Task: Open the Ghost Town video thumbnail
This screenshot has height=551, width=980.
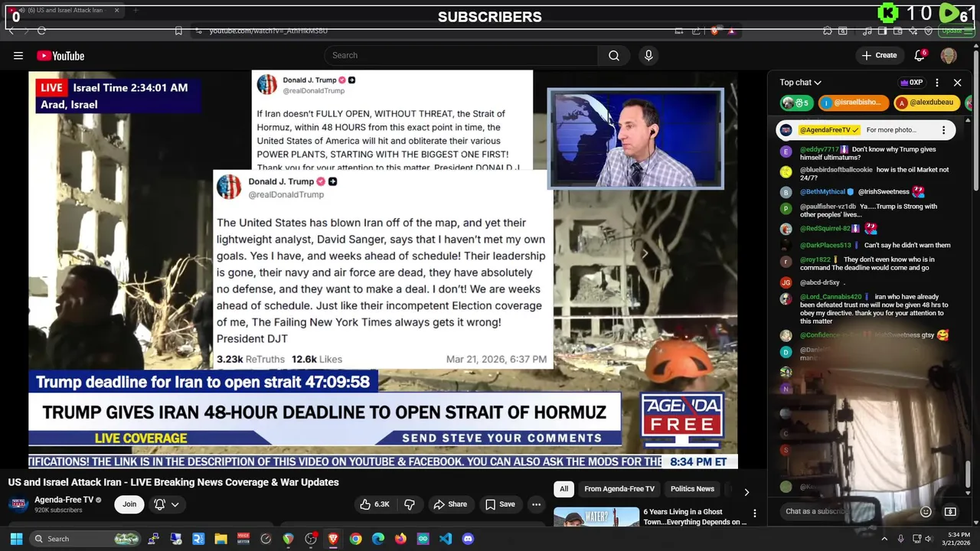Action: tap(596, 517)
